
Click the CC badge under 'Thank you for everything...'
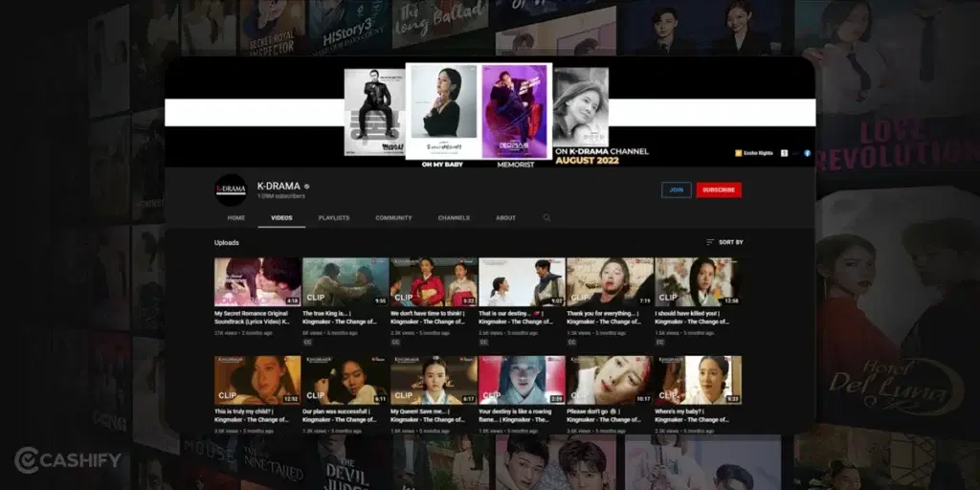pos(572,342)
